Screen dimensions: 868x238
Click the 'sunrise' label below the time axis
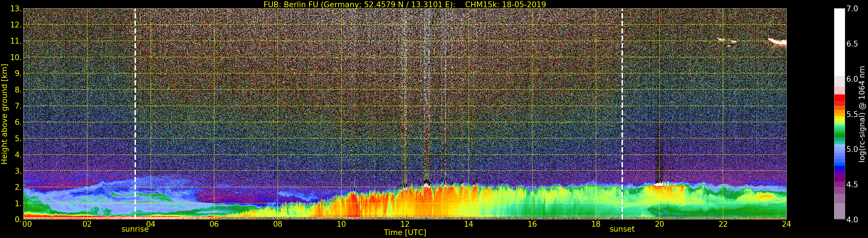coord(135,229)
